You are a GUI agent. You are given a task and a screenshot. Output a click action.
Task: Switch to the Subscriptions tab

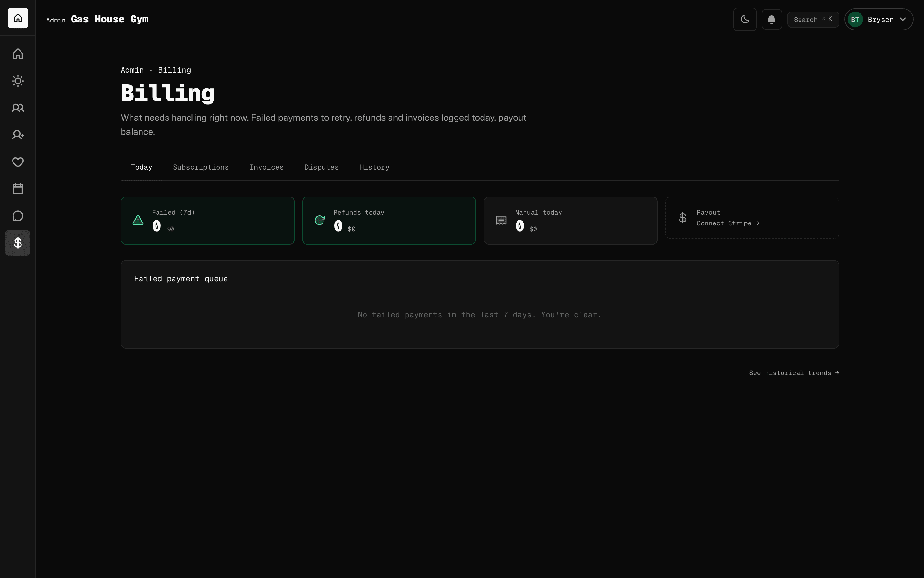(x=201, y=167)
